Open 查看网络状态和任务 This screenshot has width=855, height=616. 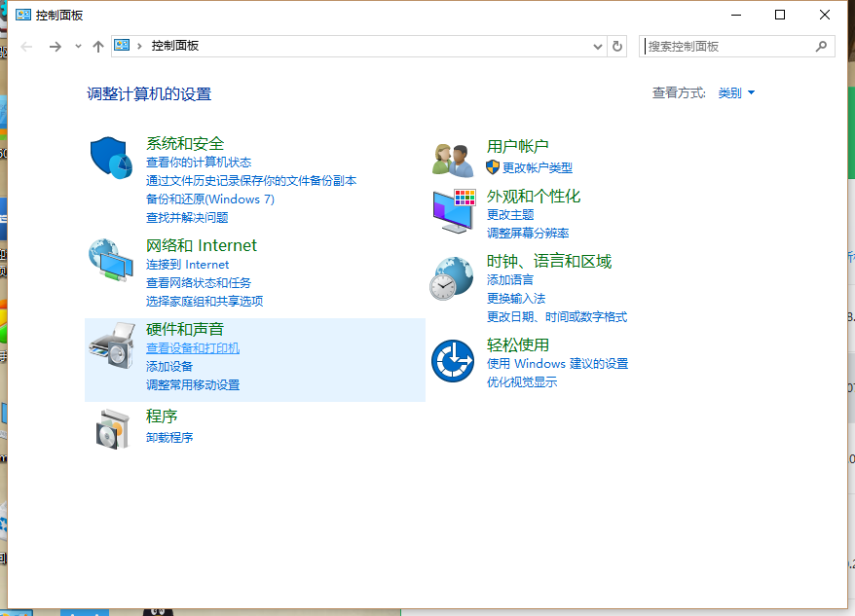(199, 283)
